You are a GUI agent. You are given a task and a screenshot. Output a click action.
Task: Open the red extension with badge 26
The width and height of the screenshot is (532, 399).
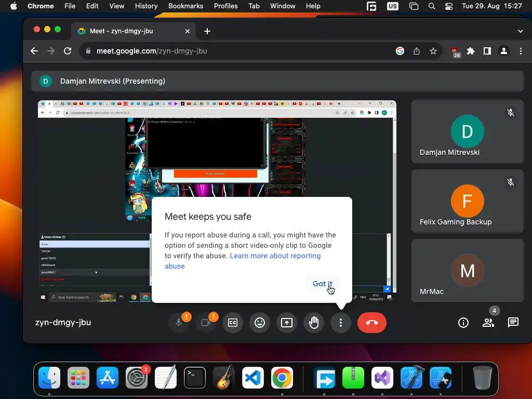click(x=455, y=51)
